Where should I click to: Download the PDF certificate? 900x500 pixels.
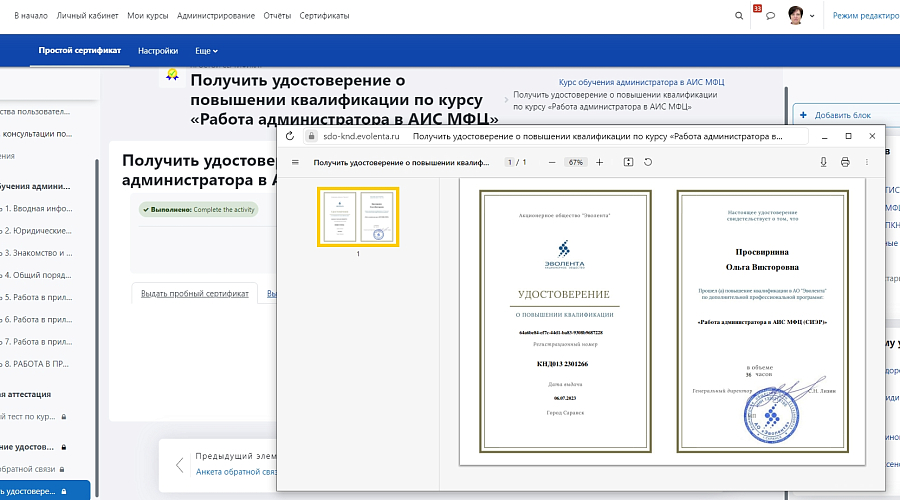pos(823,162)
